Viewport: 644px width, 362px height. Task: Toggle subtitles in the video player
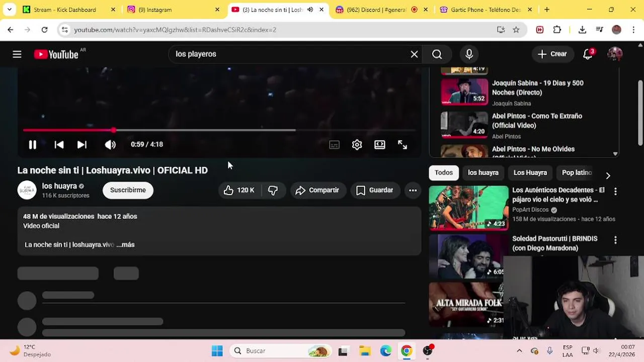334,145
